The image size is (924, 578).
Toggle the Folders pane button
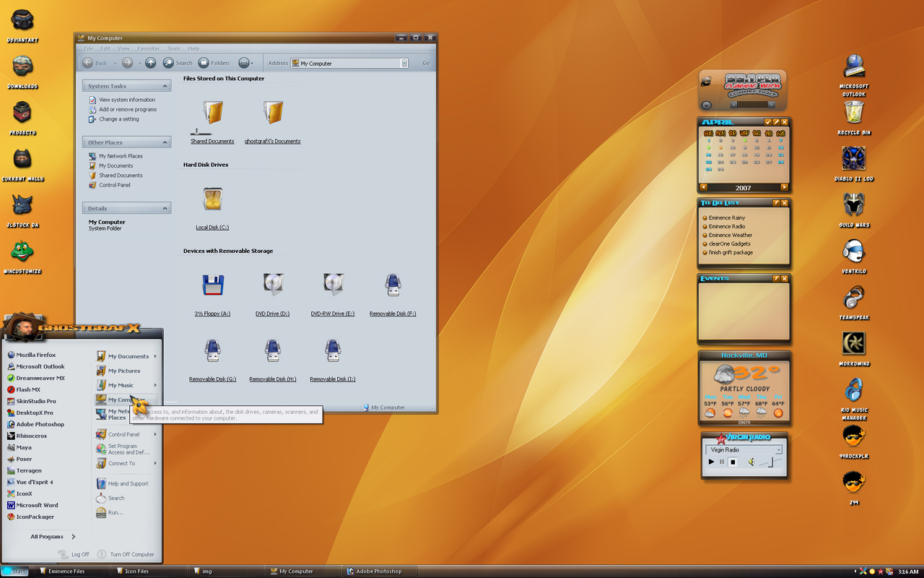[x=214, y=63]
